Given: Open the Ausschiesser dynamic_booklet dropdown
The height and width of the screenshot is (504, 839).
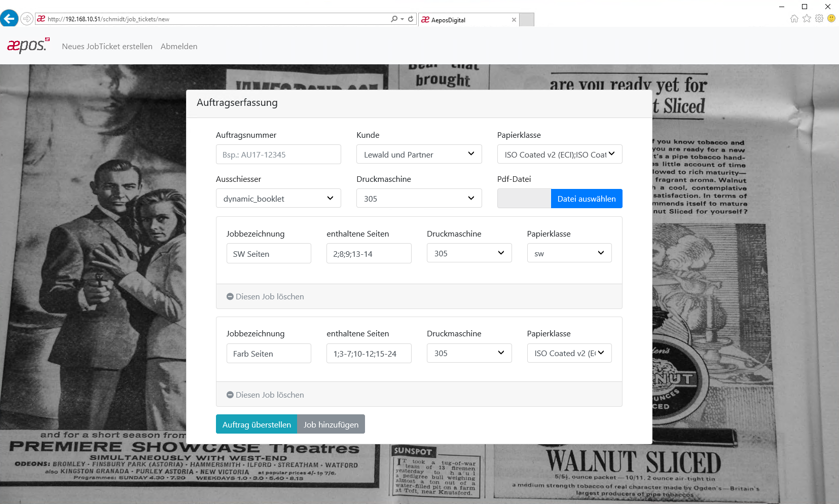Looking at the screenshot, I should click(278, 199).
